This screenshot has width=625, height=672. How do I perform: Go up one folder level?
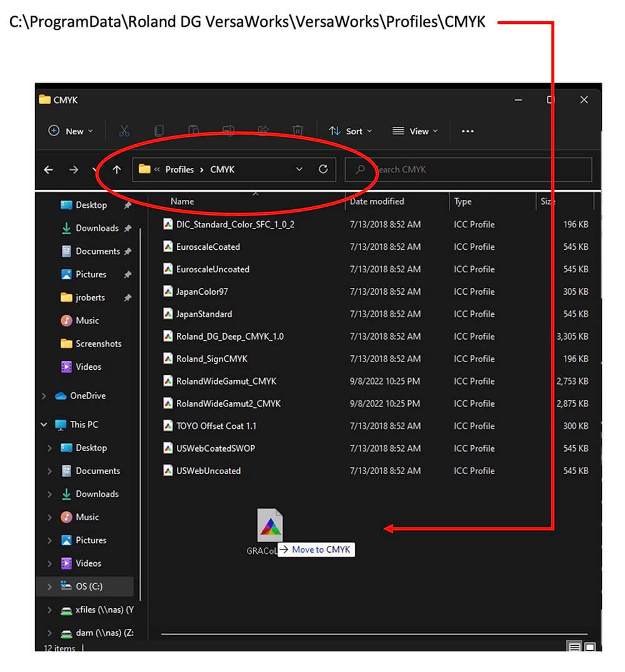point(117,170)
